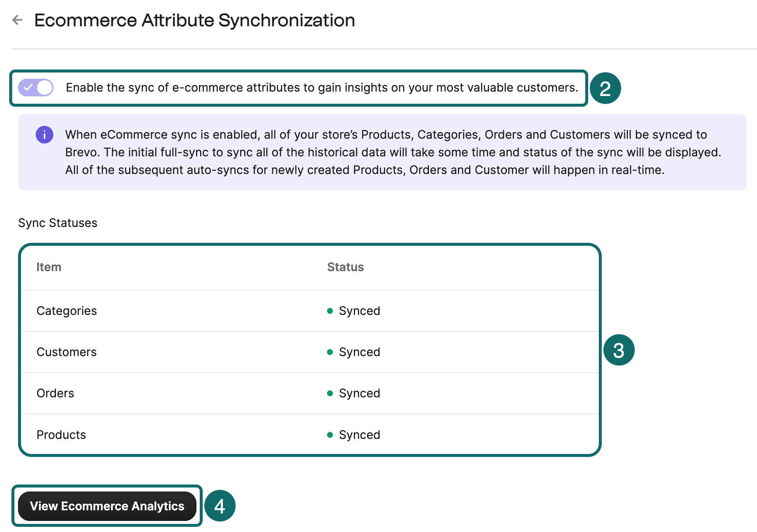Disable the e-commerce attribute sync toggle
The height and width of the screenshot is (532, 757).
click(36, 88)
